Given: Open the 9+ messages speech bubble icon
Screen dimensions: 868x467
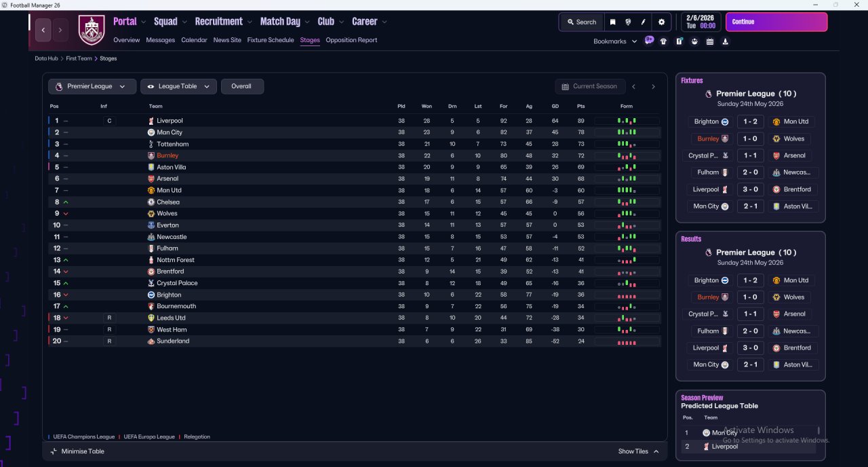Looking at the screenshot, I should tap(649, 41).
